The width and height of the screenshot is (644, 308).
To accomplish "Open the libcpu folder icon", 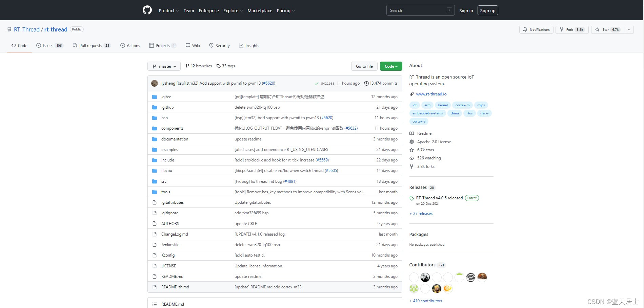I will tap(155, 171).
